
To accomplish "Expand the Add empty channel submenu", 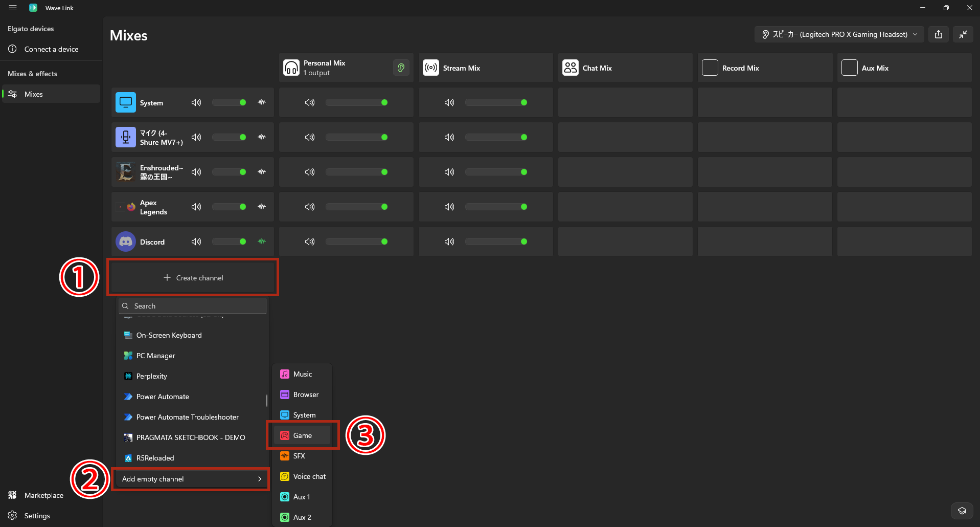I will [x=191, y=479].
